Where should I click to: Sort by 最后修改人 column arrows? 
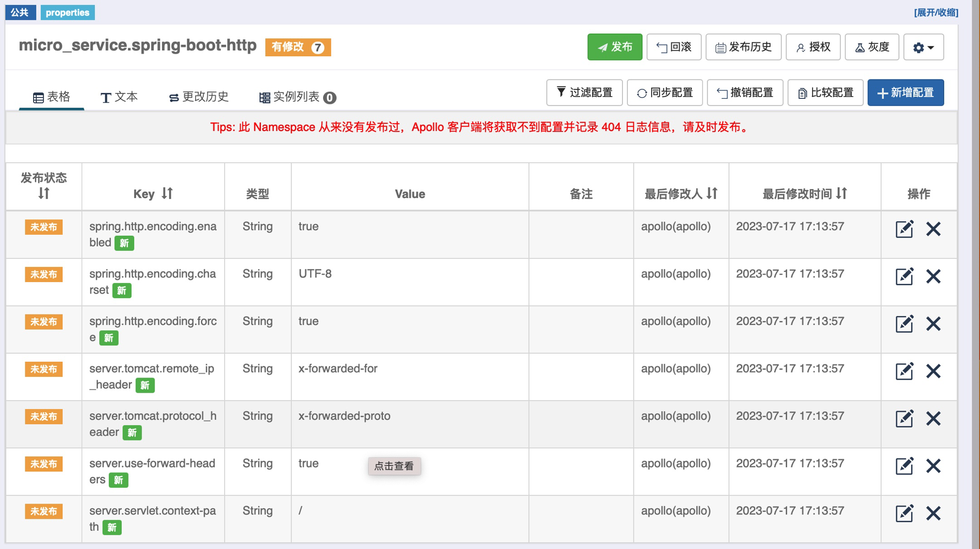pos(712,194)
